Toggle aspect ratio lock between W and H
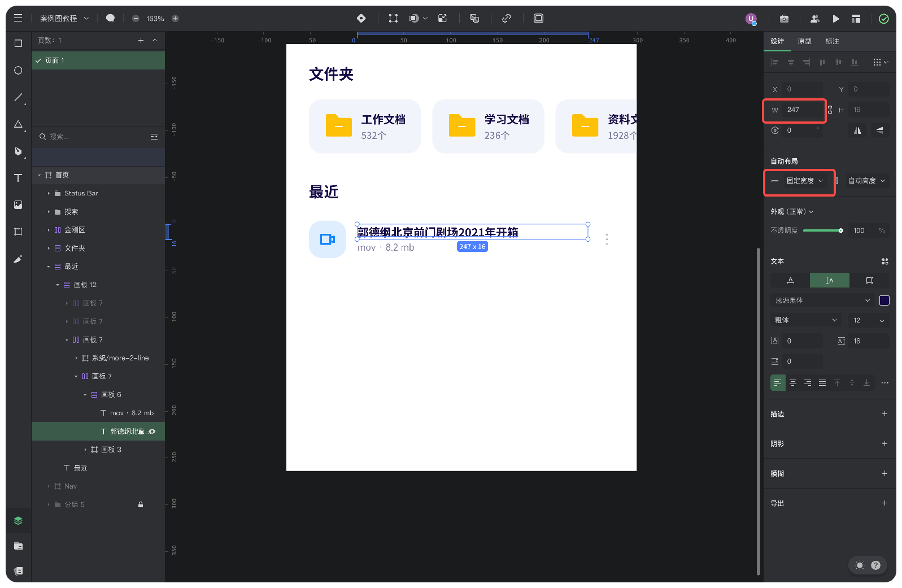Image resolution: width=902 pixels, height=588 pixels. (x=830, y=110)
